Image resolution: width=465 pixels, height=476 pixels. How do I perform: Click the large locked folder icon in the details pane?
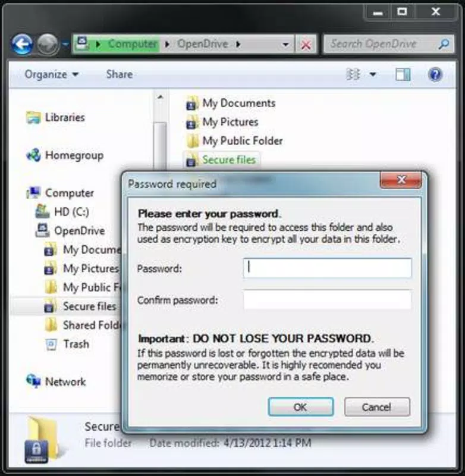(x=40, y=440)
